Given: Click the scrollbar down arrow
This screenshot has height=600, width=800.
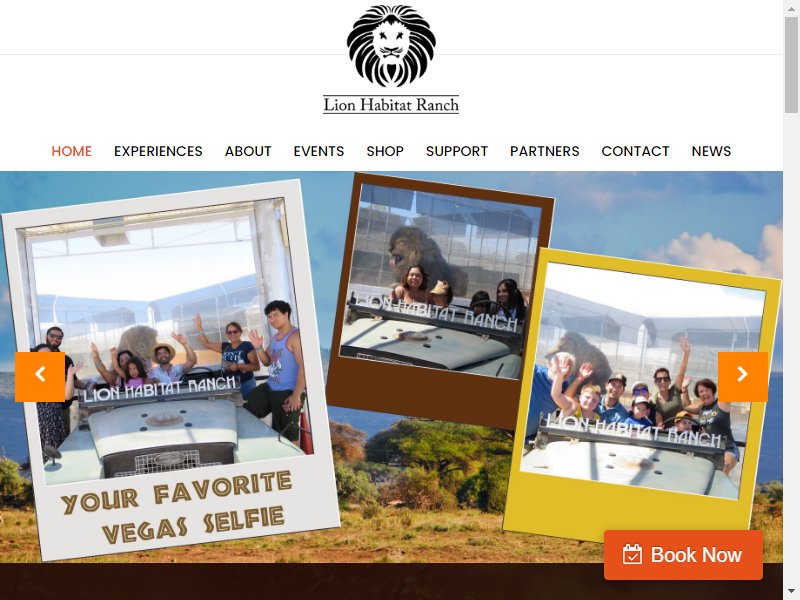Looking at the screenshot, I should pos(791,594).
